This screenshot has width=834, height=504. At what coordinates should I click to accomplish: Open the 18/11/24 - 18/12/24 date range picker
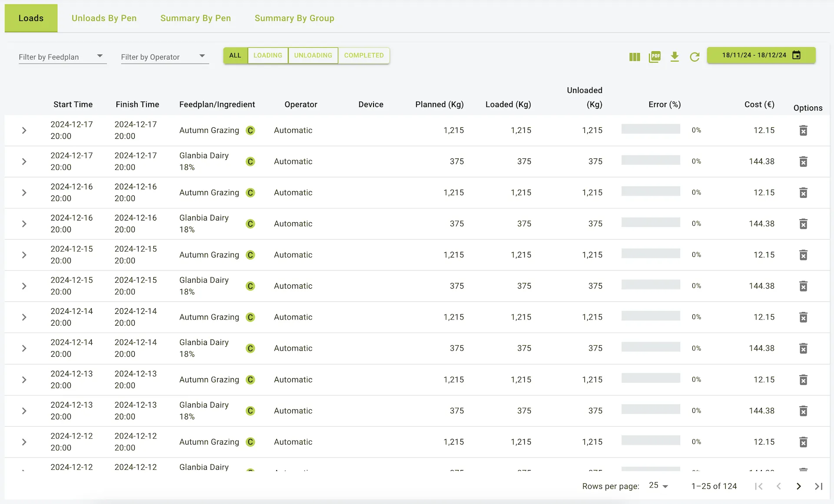tap(761, 55)
